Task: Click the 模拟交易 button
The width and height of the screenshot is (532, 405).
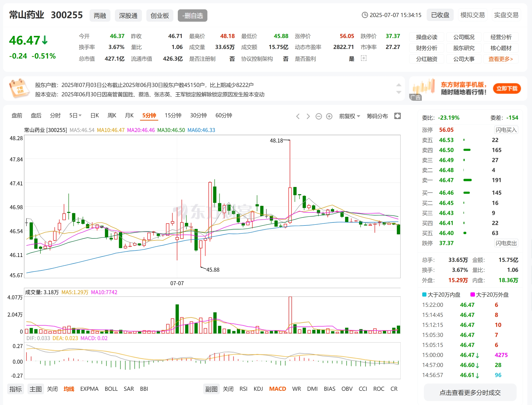Action: click(x=473, y=15)
